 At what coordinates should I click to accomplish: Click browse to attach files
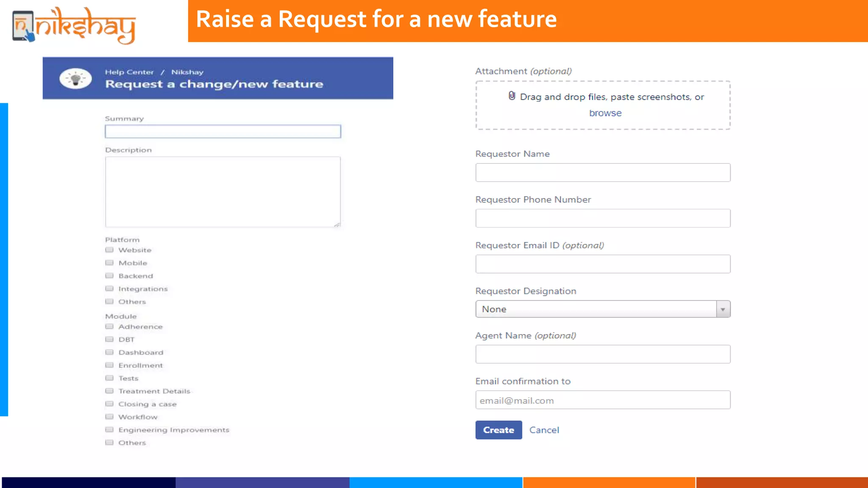(605, 114)
